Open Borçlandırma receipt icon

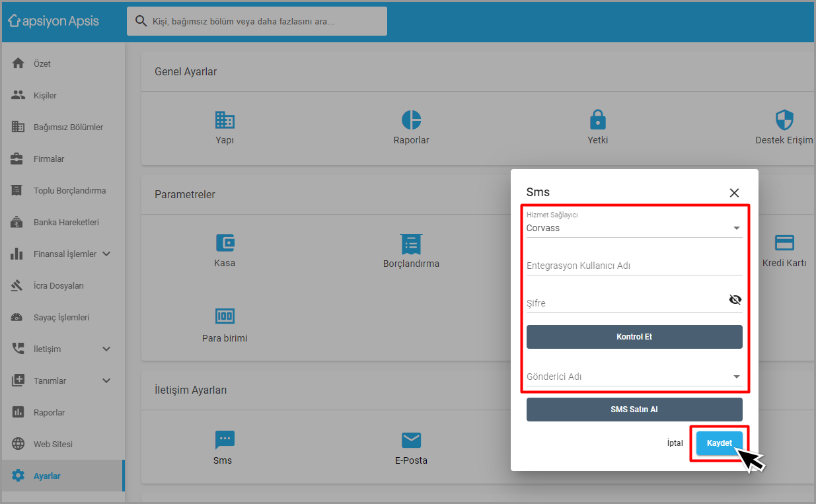point(411,243)
